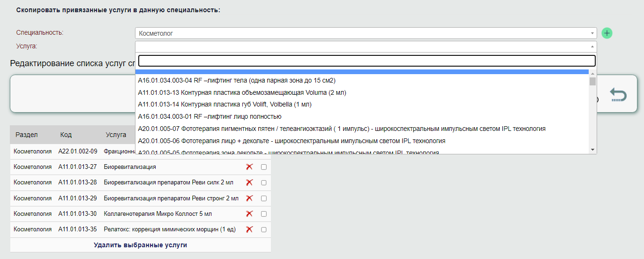Image resolution: width=644 pixels, height=259 pixels.
Task: Remove Биоревитализация Реви стронг 2 мл row
Action: 249,198
